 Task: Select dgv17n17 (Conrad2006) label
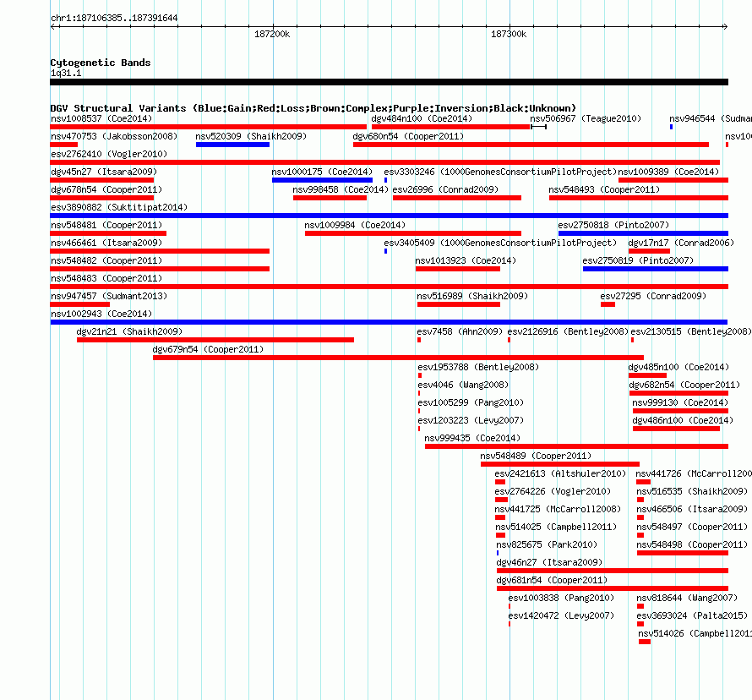681,243
